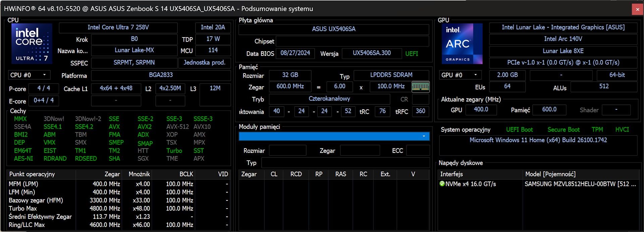Select the SAMSUNG MZVL8512HELU drive row
Viewport: 644px width, 232px height.
539,184
